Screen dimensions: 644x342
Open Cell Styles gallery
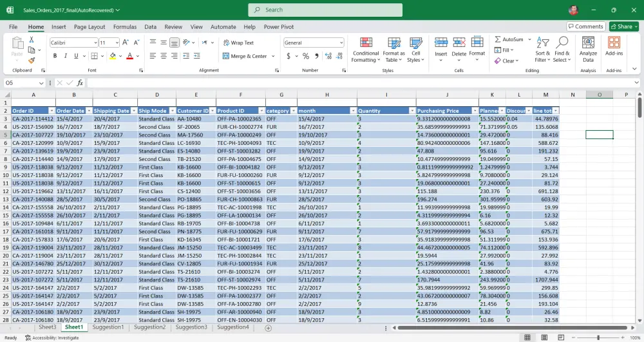click(x=415, y=50)
